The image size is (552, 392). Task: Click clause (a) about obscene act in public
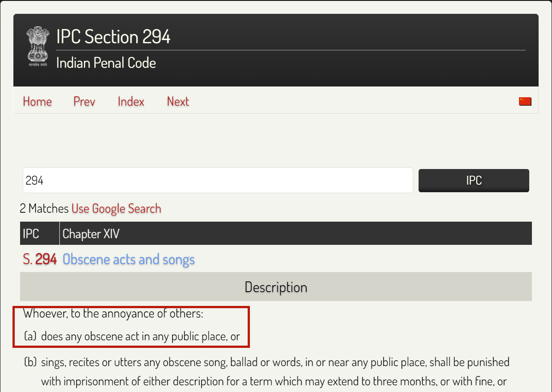tap(140, 336)
